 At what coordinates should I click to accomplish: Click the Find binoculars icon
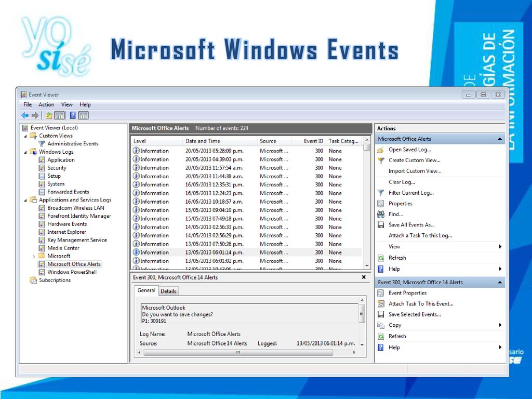click(x=381, y=214)
